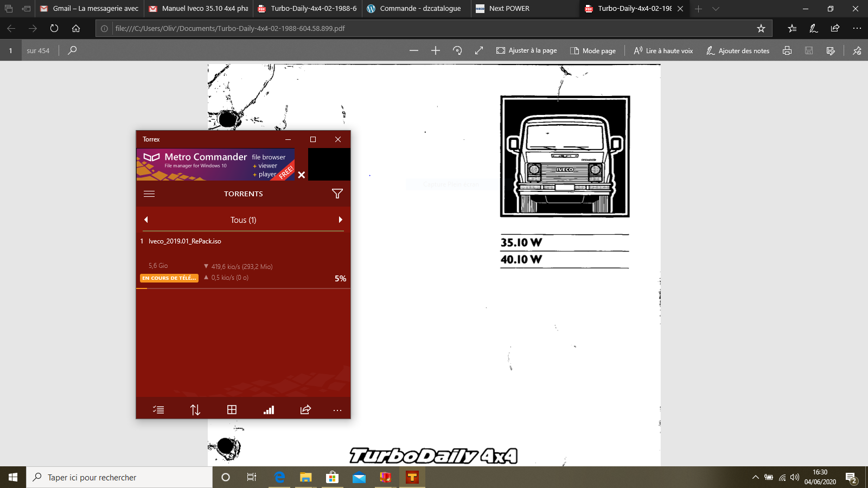
Task: Click the PDF search magnifier icon
Action: point(72,50)
